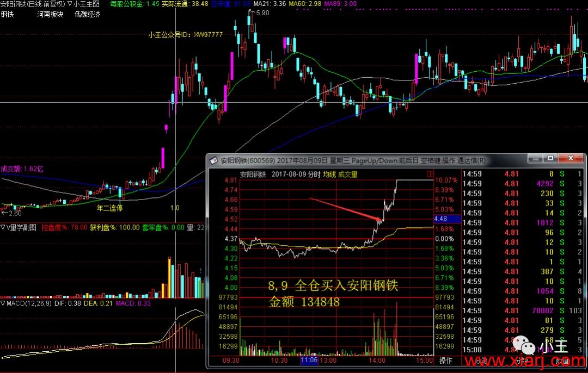
Task: Select the tick row with volume 279
Action: (x=522, y=330)
